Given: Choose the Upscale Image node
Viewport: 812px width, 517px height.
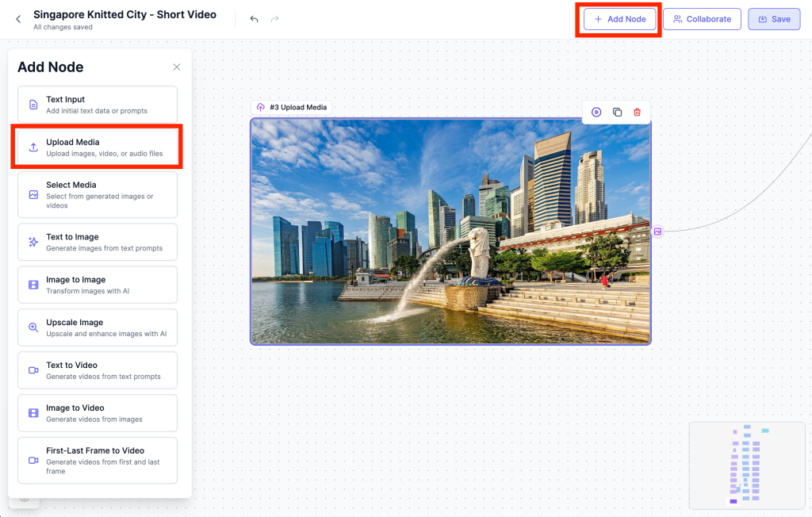Looking at the screenshot, I should tap(98, 327).
